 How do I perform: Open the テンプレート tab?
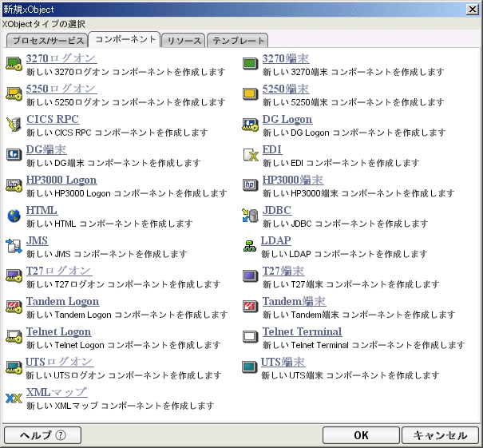tap(237, 41)
